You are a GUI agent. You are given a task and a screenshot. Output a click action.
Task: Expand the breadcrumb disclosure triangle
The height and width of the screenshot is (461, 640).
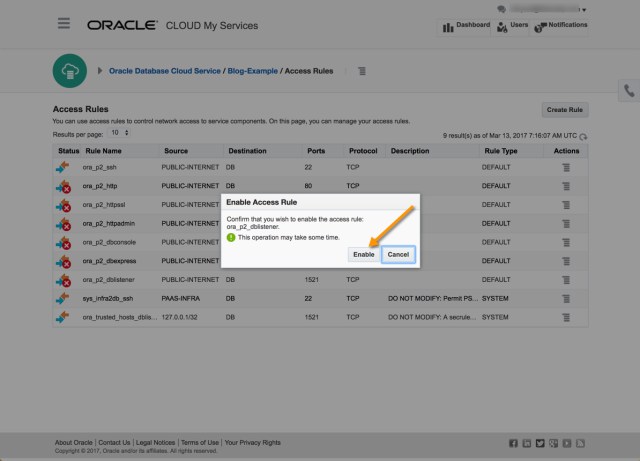[x=100, y=71]
